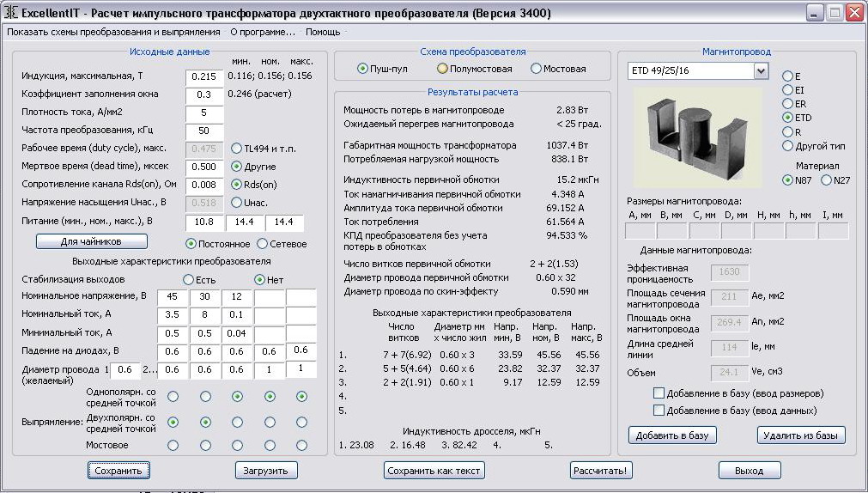Open the О программе... menu

click(x=263, y=32)
